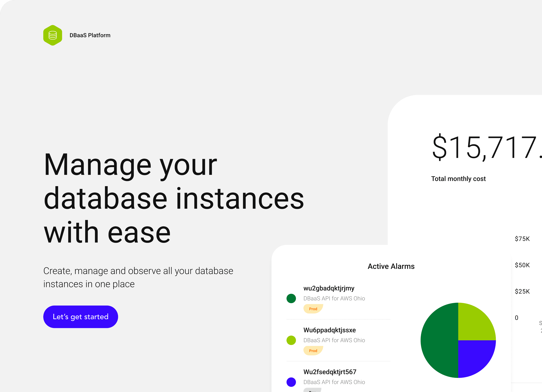Open the wu2gbadqktjrjmy alarm entry
This screenshot has width=542, height=392.
pyautogui.click(x=329, y=288)
